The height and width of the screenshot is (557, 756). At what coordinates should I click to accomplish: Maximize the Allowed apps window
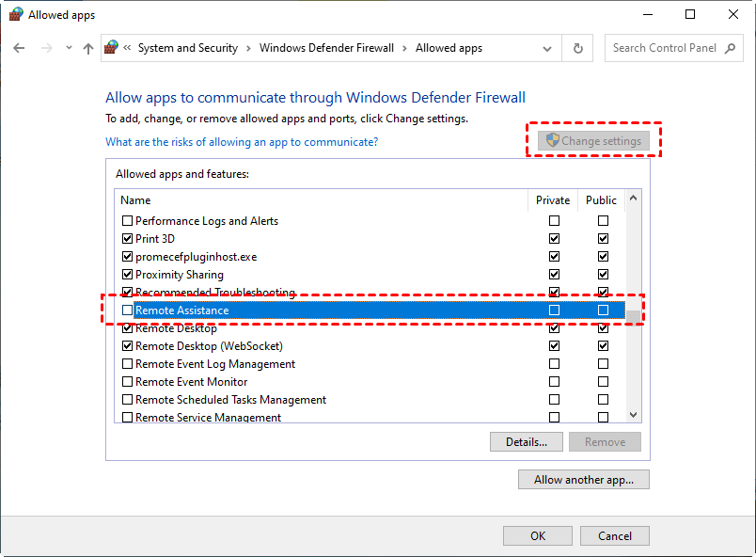[x=690, y=14]
